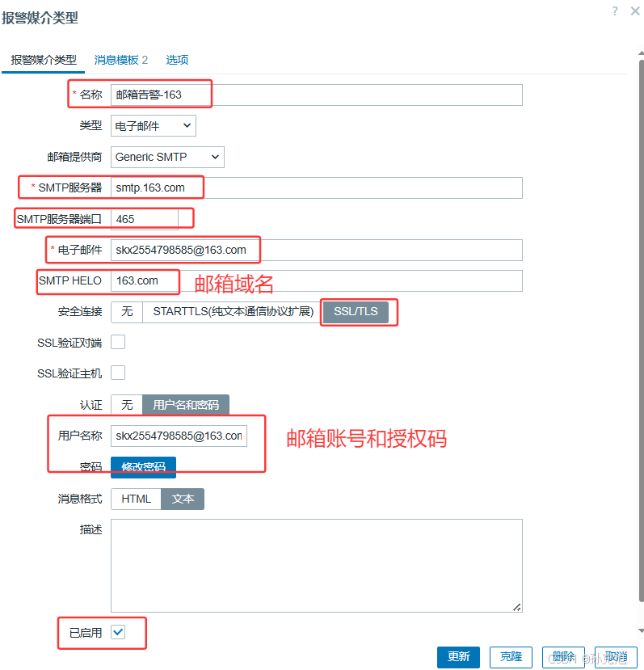Open the 消息模板 tab
This screenshot has height=670, width=644.
[x=121, y=60]
